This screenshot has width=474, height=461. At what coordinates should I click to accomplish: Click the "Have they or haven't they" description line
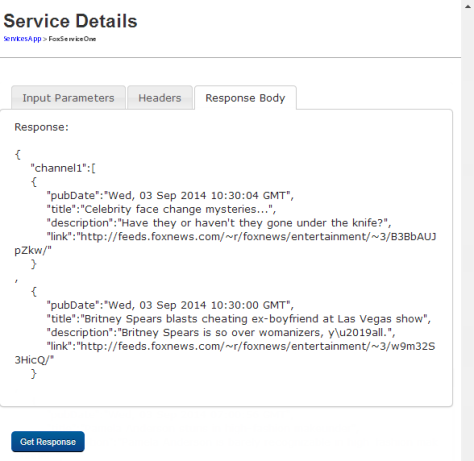(219, 223)
